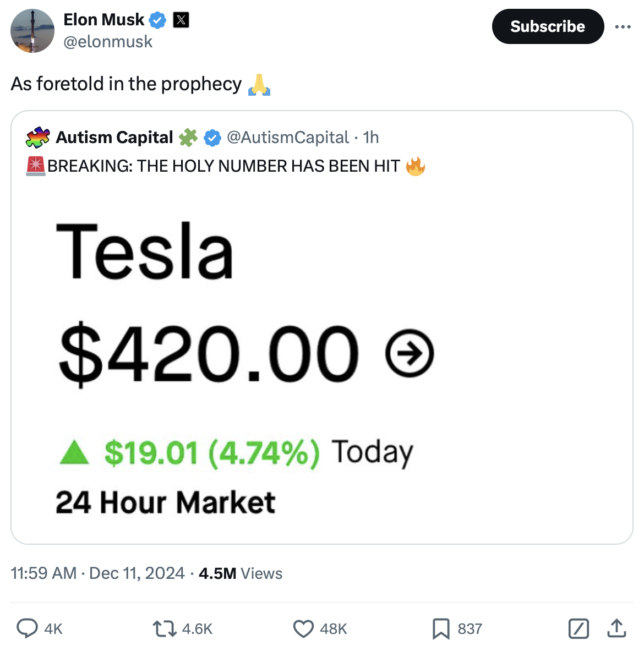Click the reply comment bubble icon
The width and height of the screenshot is (644, 646).
coord(27,628)
